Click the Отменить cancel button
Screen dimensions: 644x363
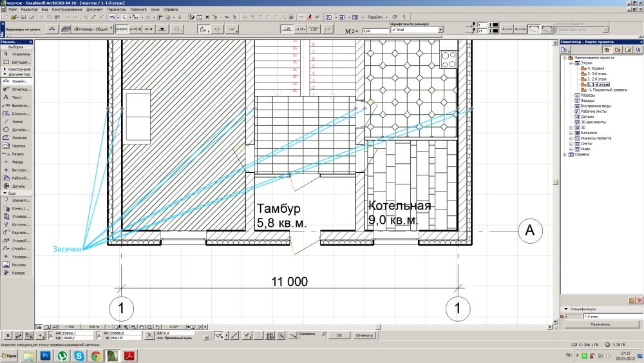[365, 335]
